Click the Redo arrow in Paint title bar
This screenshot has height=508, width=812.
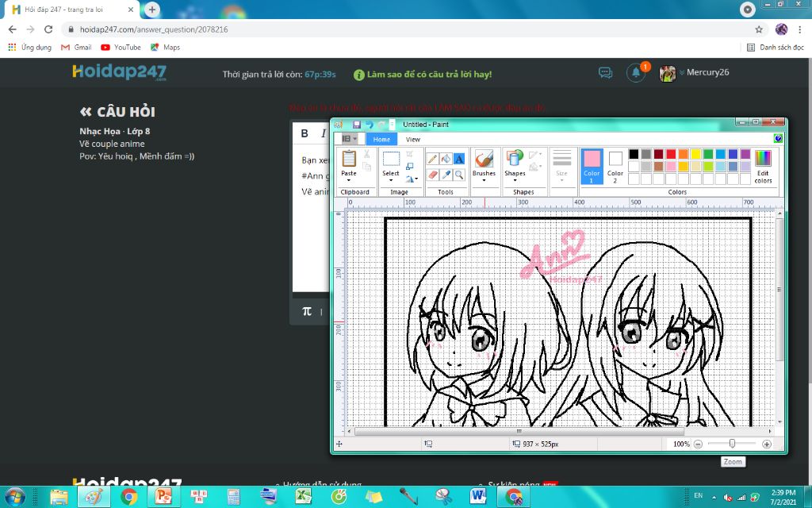click(x=381, y=125)
